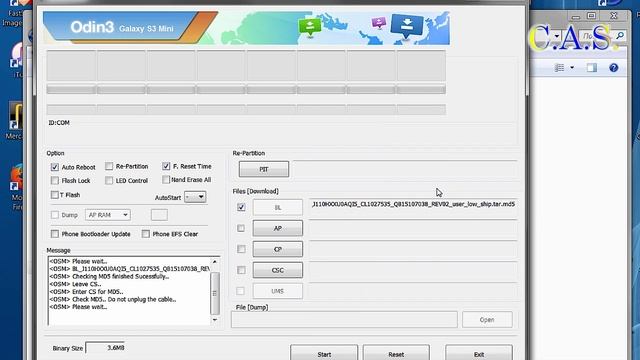Click search magnifier icon in Explorer window
640x360 pixels.
(620, 36)
